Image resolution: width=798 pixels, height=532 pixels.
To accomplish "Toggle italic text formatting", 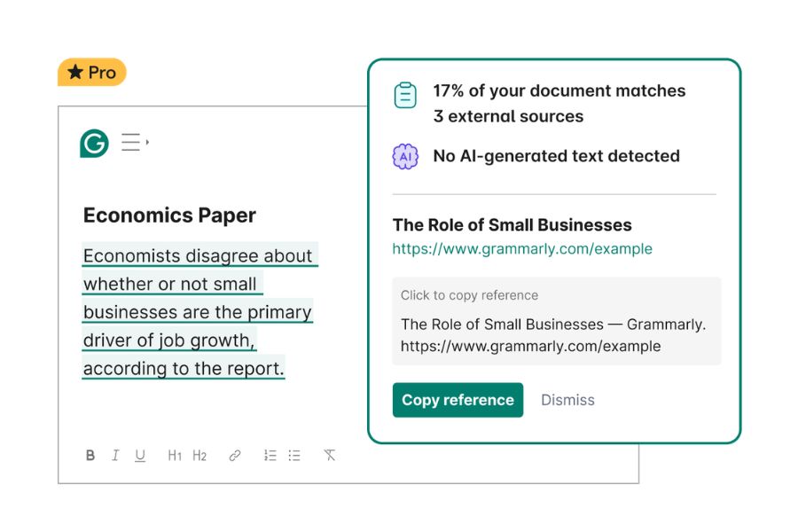I will [115, 456].
